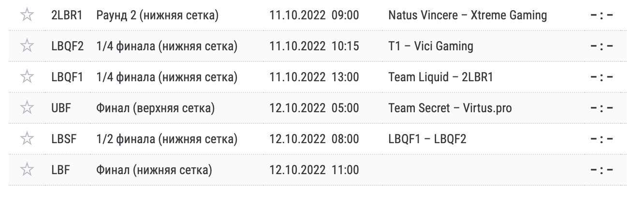Click the 1/2 финала (нижняя сетка) stage label
Screen dimensions: 644x208
click(167, 139)
